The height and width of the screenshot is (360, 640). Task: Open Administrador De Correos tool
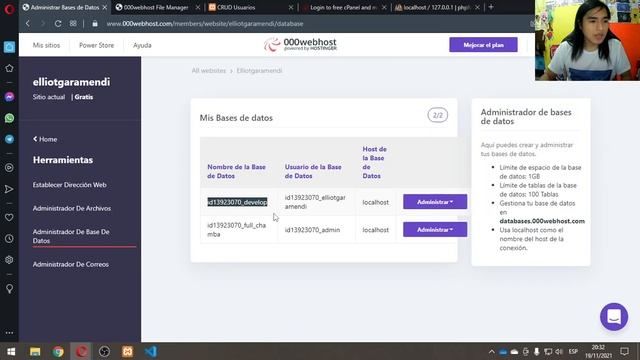(71, 264)
